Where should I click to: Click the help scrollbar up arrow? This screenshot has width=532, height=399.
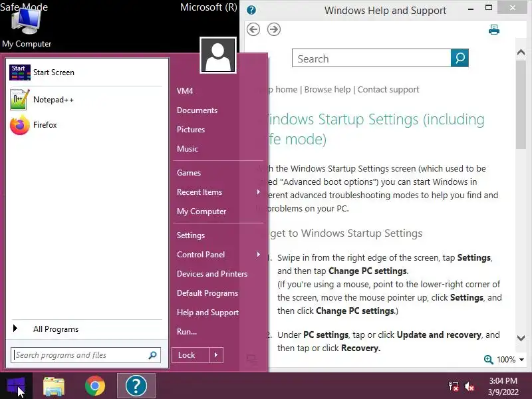(x=521, y=53)
